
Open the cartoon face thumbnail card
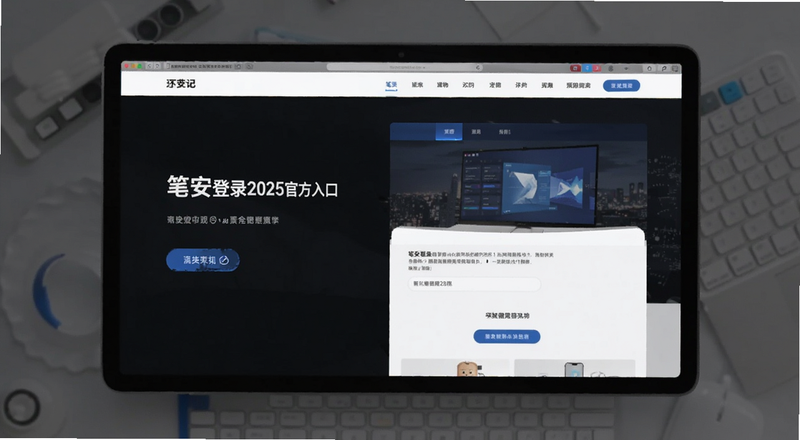pyautogui.click(x=455, y=368)
